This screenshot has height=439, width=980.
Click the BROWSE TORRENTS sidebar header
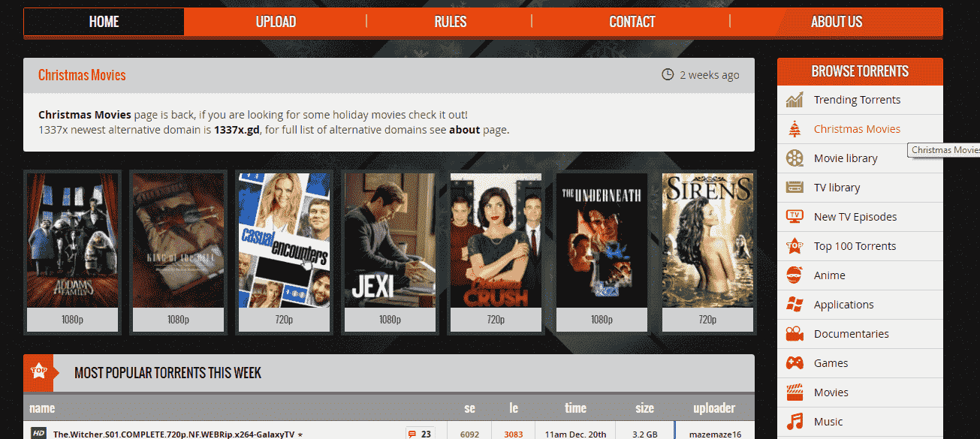[860, 71]
